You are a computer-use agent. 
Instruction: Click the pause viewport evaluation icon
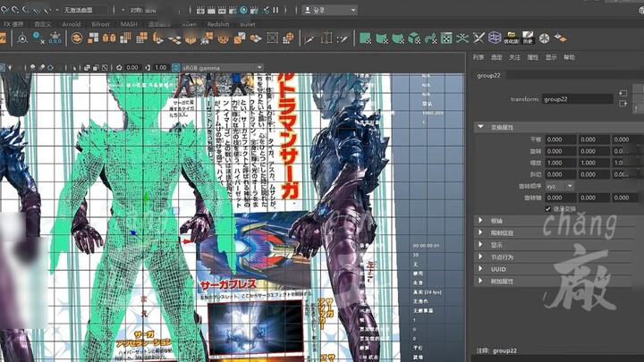point(275,10)
